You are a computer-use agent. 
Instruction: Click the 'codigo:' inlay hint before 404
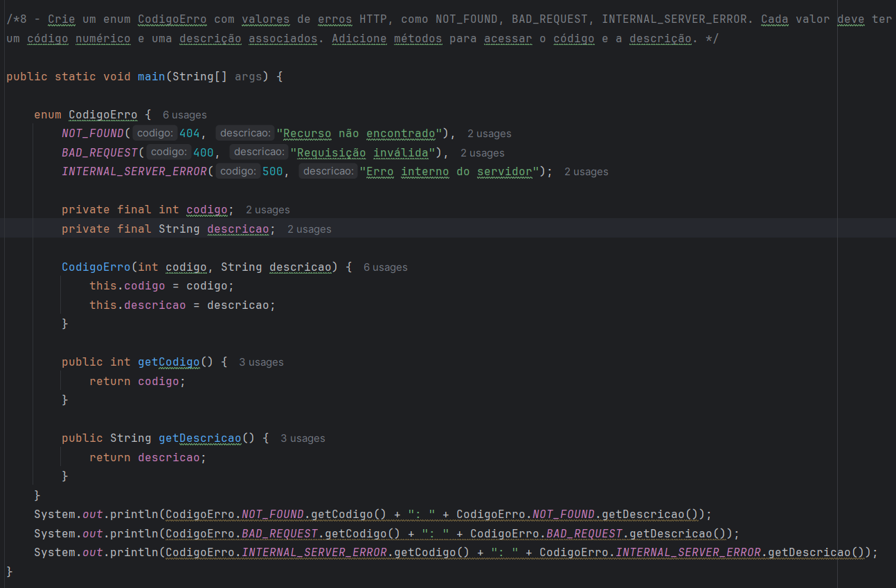[155, 133]
